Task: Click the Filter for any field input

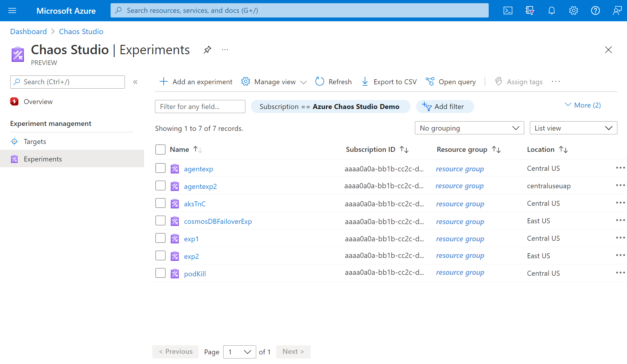Action: [x=200, y=106]
